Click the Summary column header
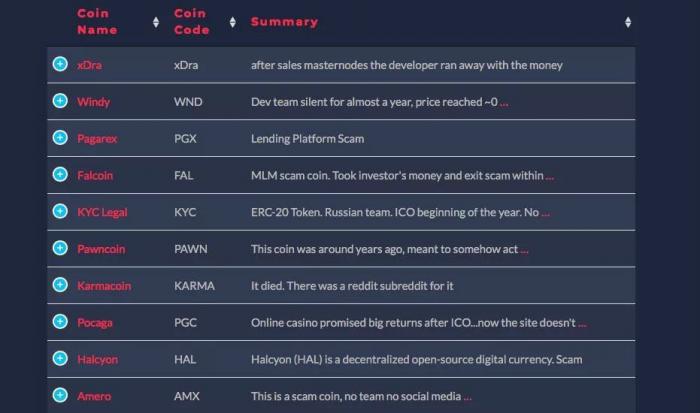Screen dimensions: 700x413 pos(284,22)
